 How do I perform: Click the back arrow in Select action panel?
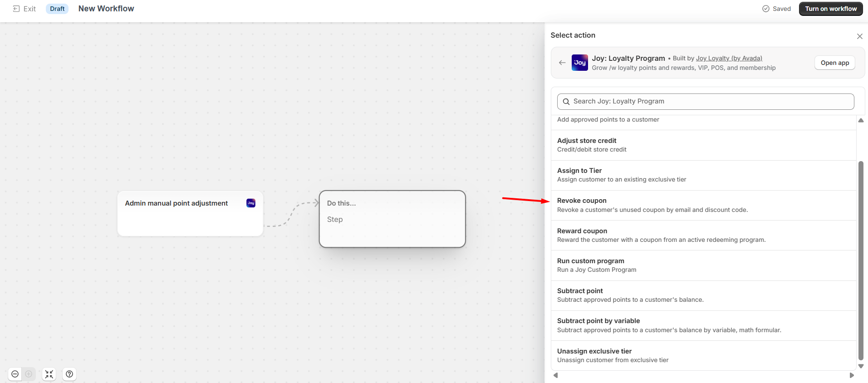pyautogui.click(x=562, y=63)
